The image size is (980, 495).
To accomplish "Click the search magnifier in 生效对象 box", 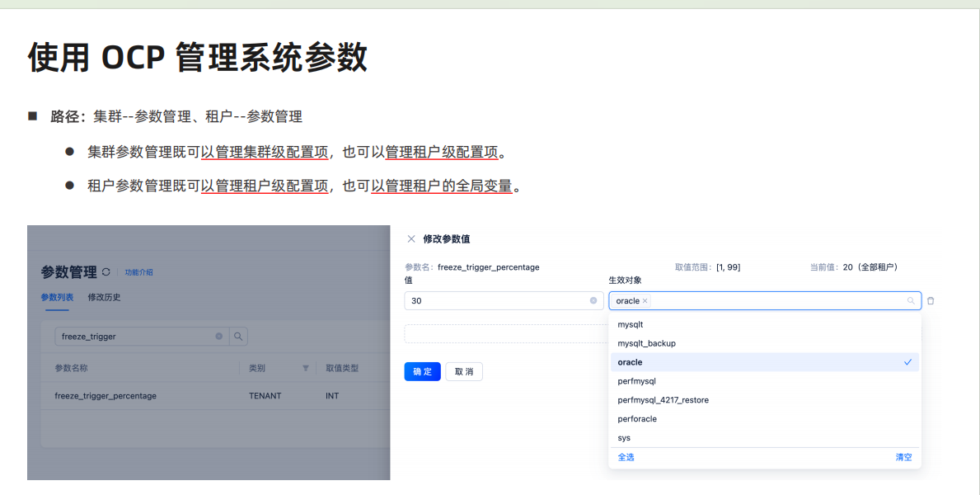I will tap(911, 301).
